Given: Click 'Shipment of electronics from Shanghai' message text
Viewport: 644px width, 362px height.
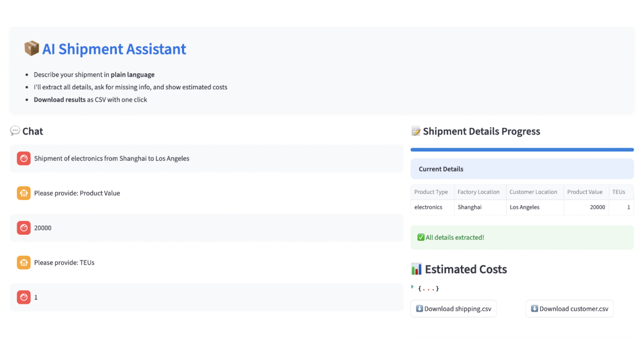Looking at the screenshot, I should click(112, 159).
